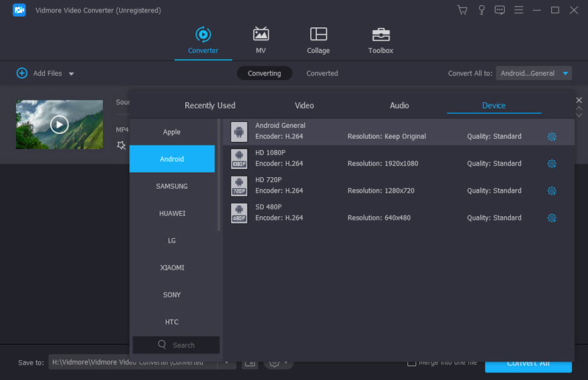The image size is (588, 380).
Task: Open settings gear for Android General profile
Action: [x=551, y=137]
